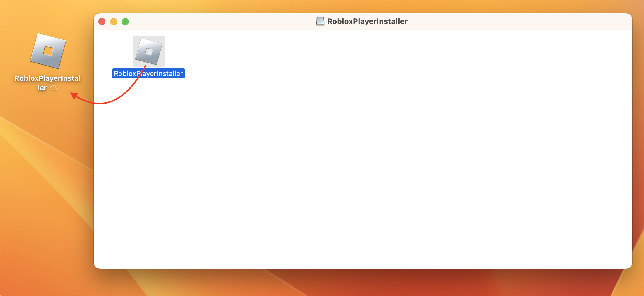This screenshot has height=296, width=644.
Task: Zoom the RobloxPlayerInstaller window with green button
Action: (125, 22)
